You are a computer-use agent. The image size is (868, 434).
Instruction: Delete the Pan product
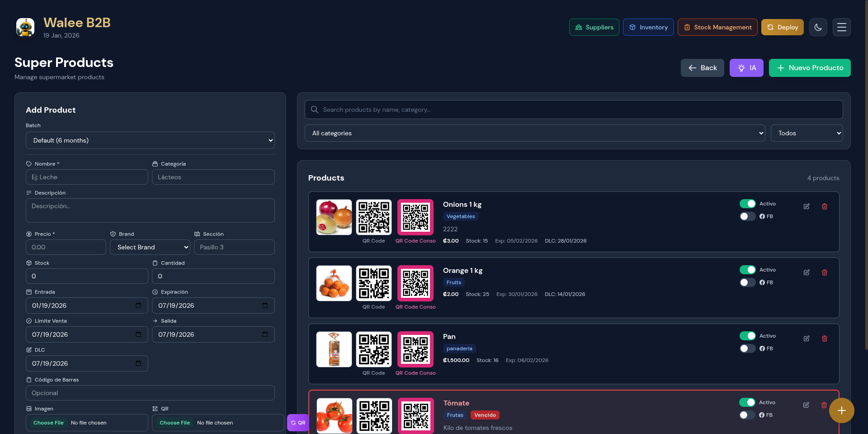(x=825, y=339)
